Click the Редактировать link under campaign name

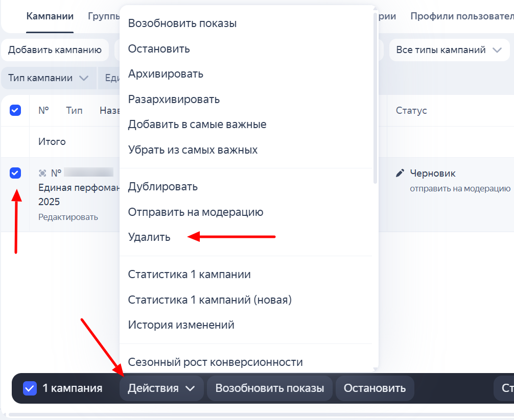coord(68,217)
